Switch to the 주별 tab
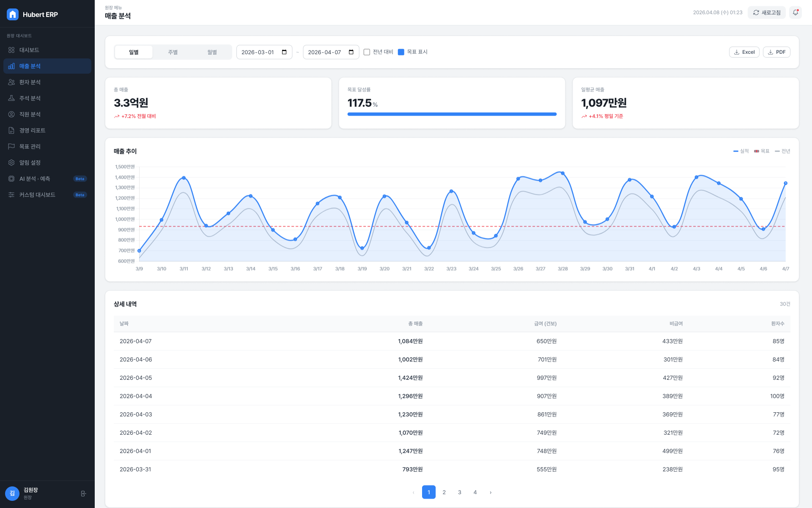The width and height of the screenshot is (812, 508). tap(173, 52)
